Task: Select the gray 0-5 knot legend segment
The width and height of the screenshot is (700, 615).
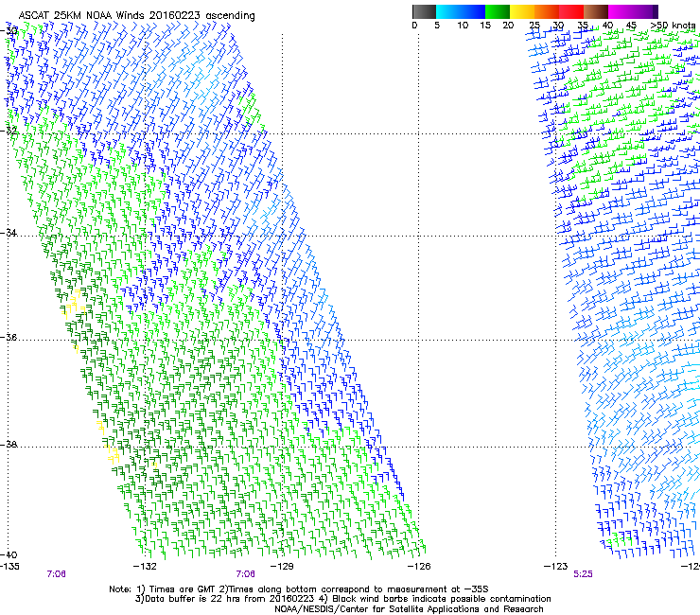Action: (x=424, y=11)
